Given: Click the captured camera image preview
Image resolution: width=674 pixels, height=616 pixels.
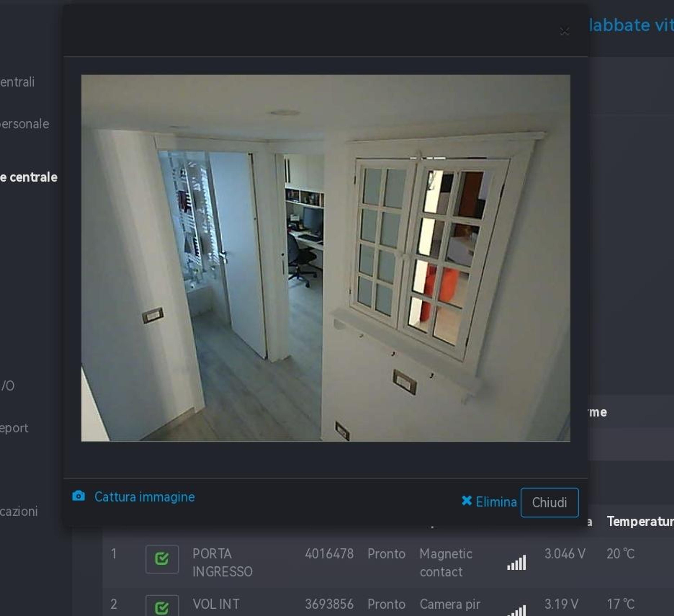Looking at the screenshot, I should click(x=326, y=258).
